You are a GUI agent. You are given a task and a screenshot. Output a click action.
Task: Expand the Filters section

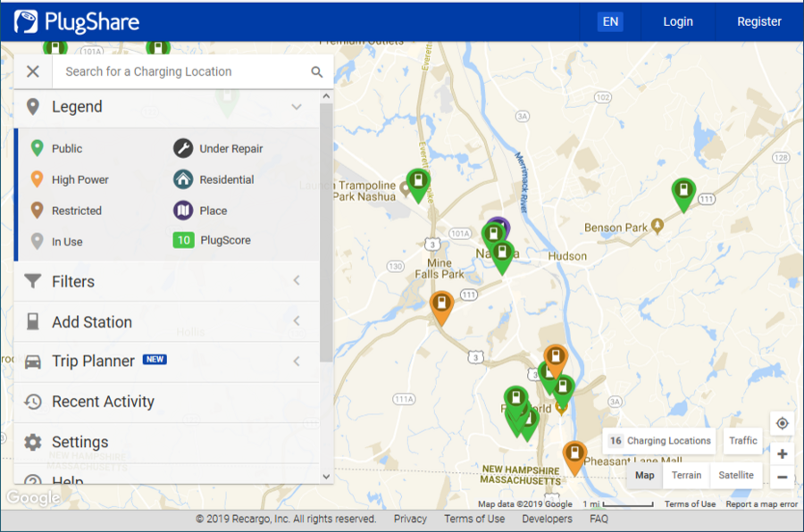coord(297,280)
